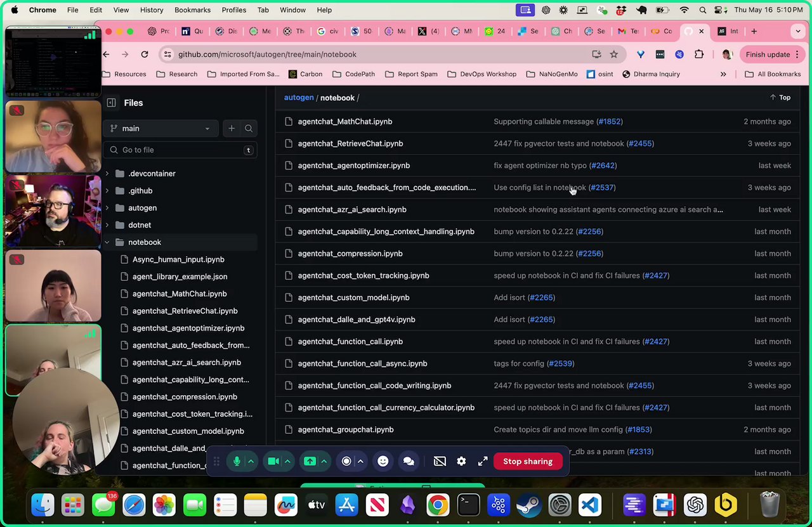Open Messages from the Dock
The image size is (812, 527).
pyautogui.click(x=104, y=505)
